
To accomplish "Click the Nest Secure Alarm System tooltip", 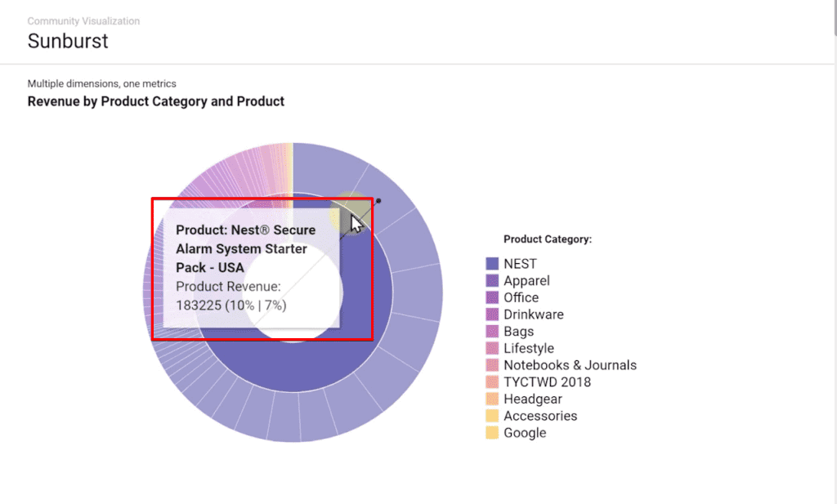I will (252, 267).
